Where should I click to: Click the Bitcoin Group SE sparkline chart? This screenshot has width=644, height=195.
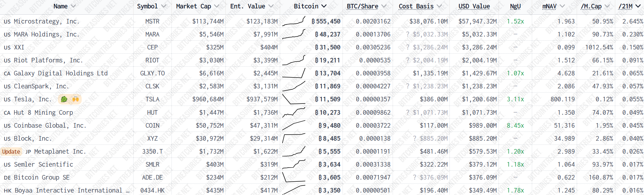[294, 177]
